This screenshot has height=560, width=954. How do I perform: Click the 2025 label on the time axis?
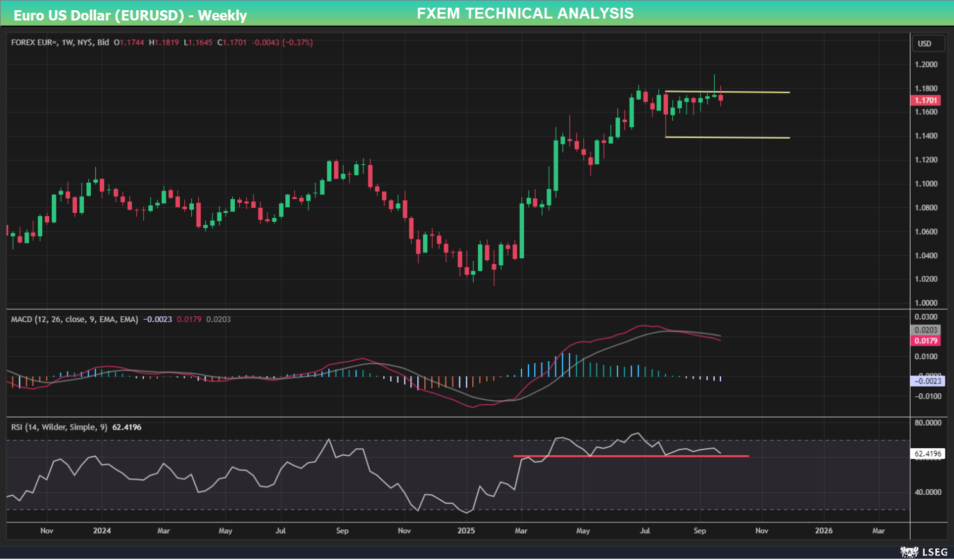466,531
